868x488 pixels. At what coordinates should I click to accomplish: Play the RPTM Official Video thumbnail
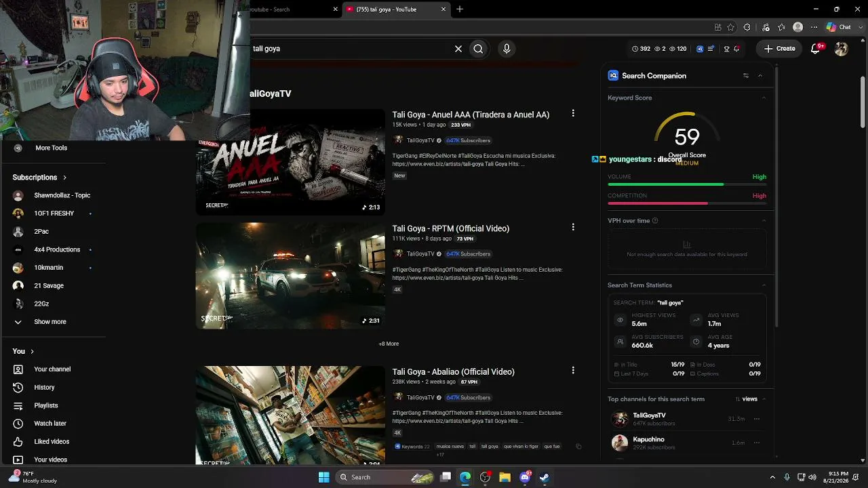tap(290, 276)
